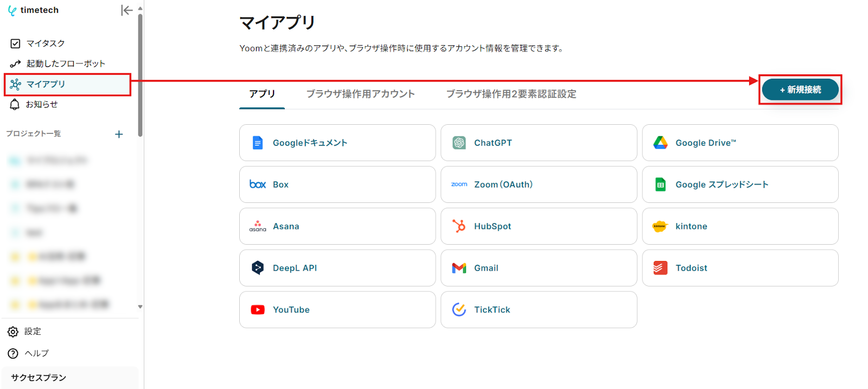
Task: Click the Google Drive™ label
Action: coord(706,143)
